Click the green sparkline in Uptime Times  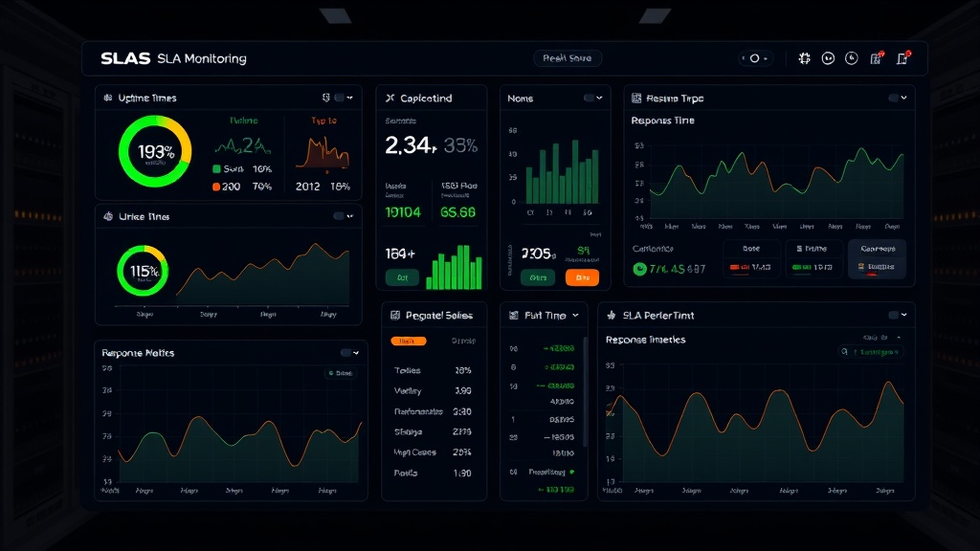click(x=242, y=146)
